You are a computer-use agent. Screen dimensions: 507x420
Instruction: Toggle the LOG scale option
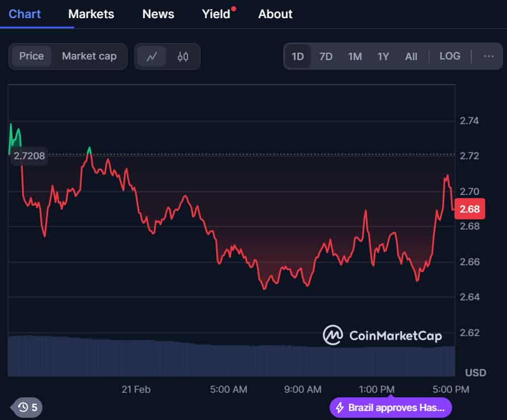[x=450, y=56]
